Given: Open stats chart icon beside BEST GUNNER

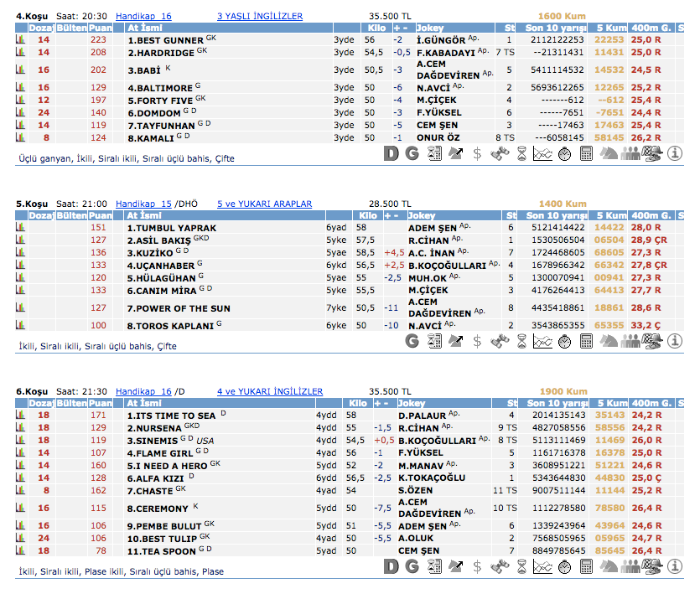Looking at the screenshot, I should point(21,39).
